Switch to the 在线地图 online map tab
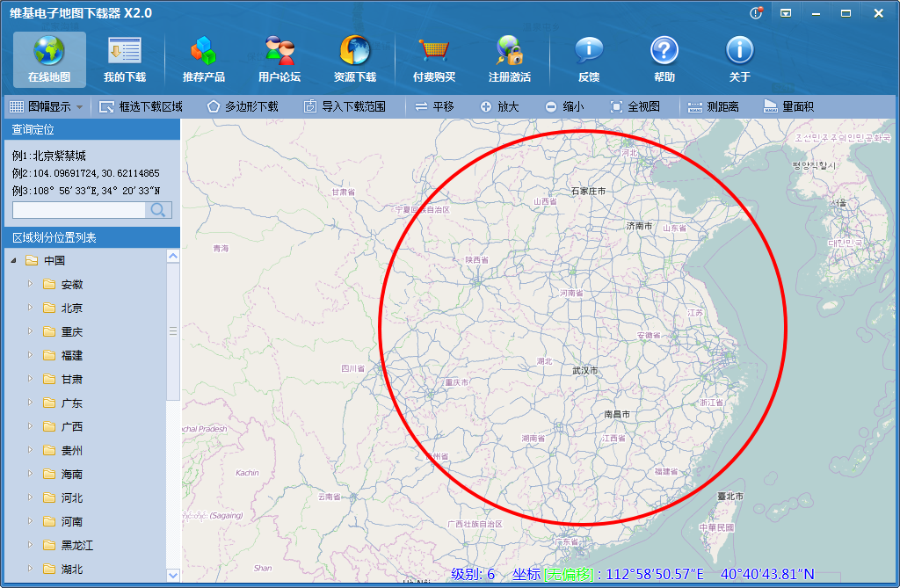This screenshot has width=900, height=588. [49, 55]
